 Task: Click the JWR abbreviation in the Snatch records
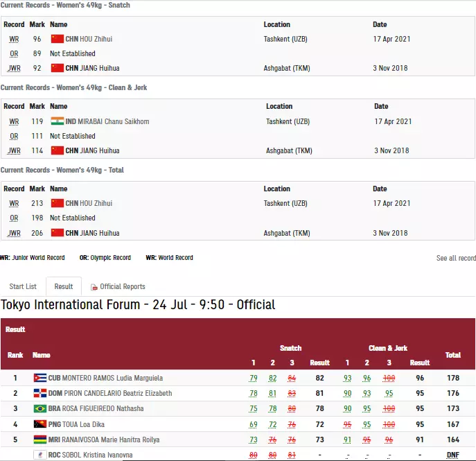14,68
